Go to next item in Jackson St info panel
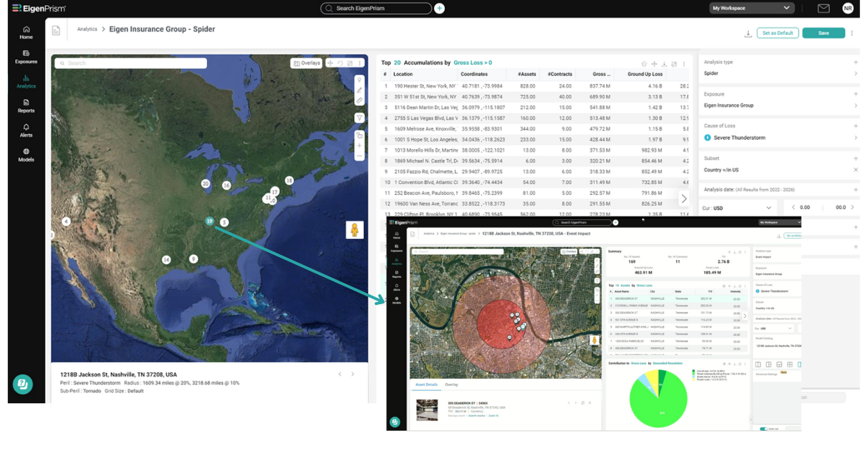The height and width of the screenshot is (454, 868). [353, 374]
